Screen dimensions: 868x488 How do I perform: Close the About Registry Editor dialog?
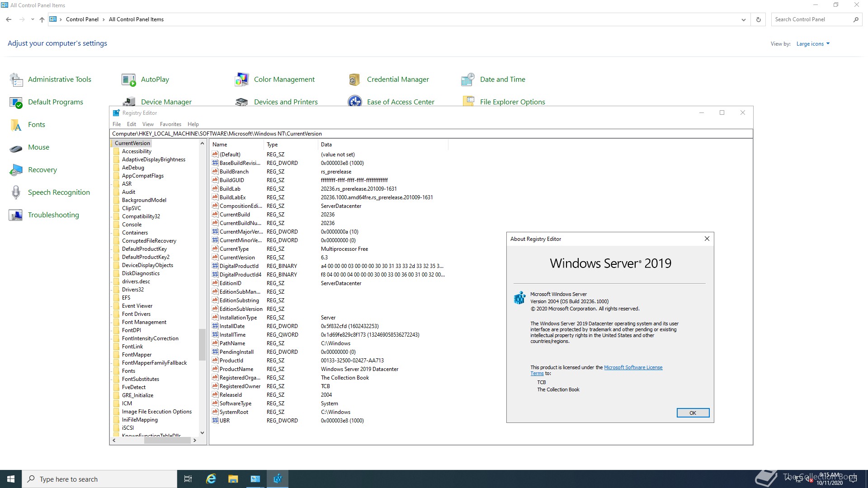(707, 239)
